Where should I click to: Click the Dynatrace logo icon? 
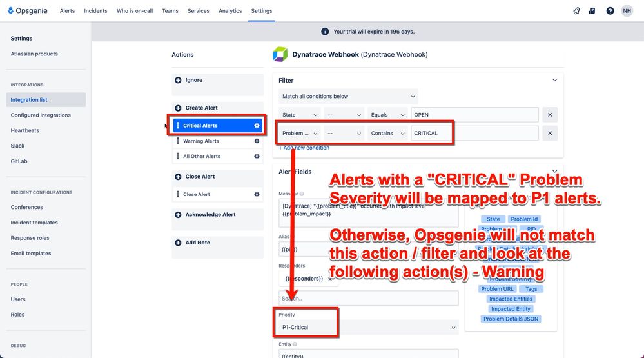[x=280, y=54]
